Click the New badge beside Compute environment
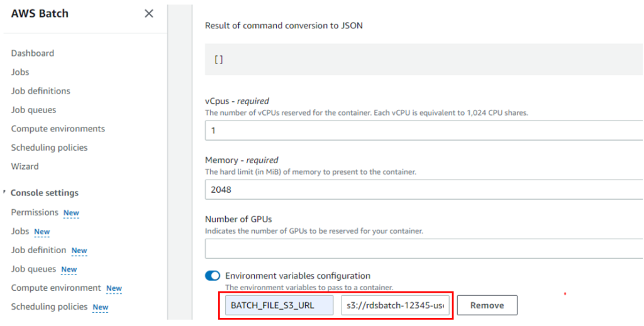Viewport: 644px width, 326px height. click(114, 288)
